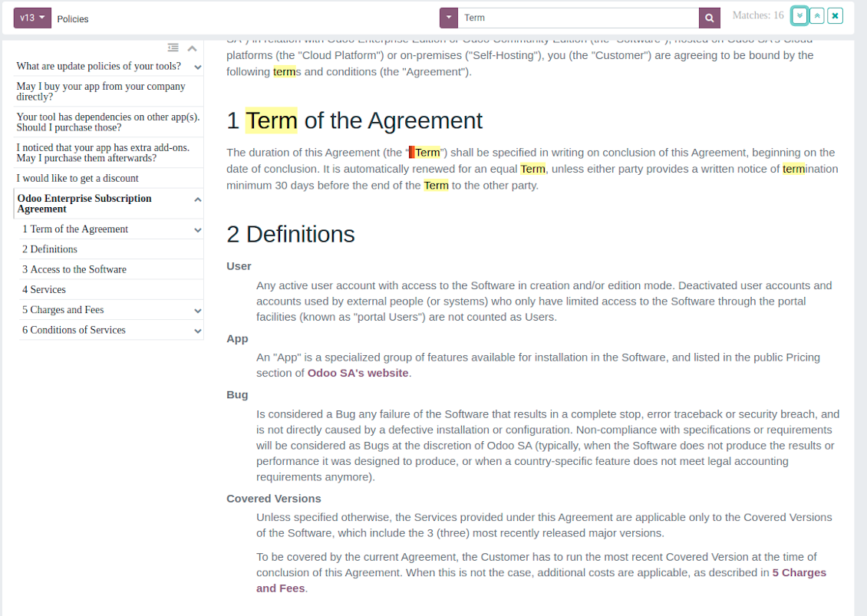Open '4 Services' in the sidebar

click(x=44, y=290)
